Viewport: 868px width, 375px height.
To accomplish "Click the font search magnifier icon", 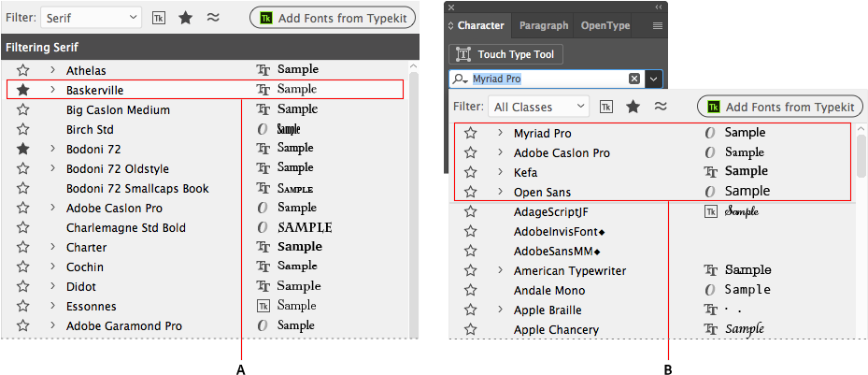I will click(x=460, y=79).
